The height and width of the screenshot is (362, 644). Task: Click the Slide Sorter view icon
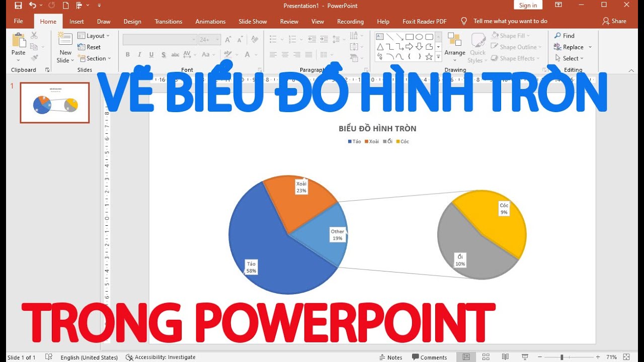tap(486, 357)
